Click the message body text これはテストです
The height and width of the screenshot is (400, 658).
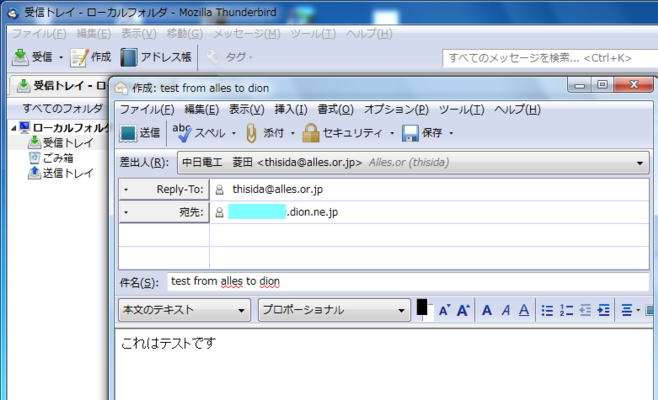coord(168,343)
